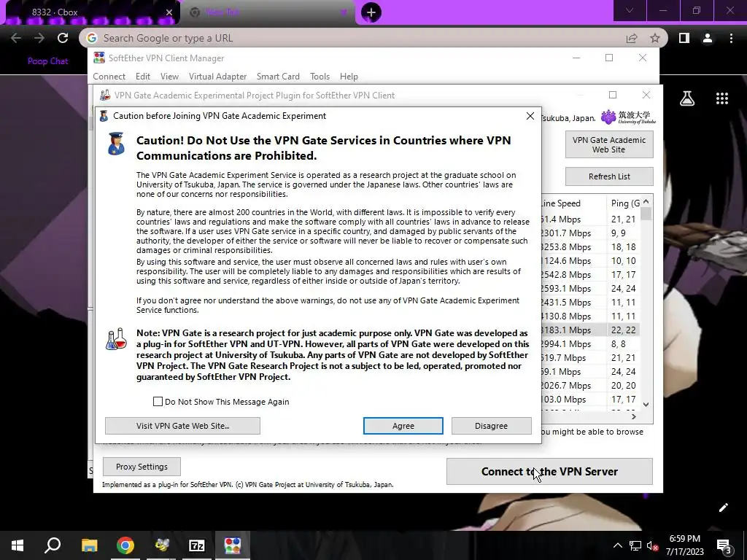Open the bee app taskbar icon
The width and height of the screenshot is (747, 560).
point(161,545)
